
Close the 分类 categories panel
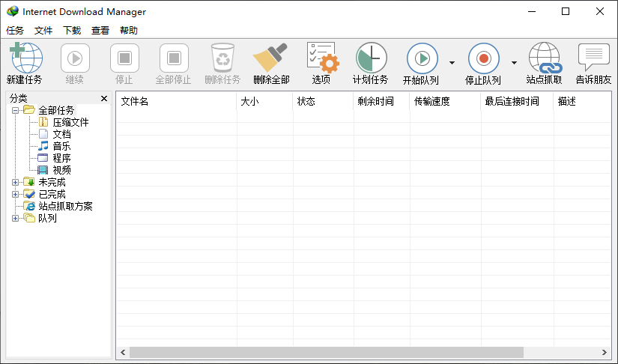(x=104, y=98)
